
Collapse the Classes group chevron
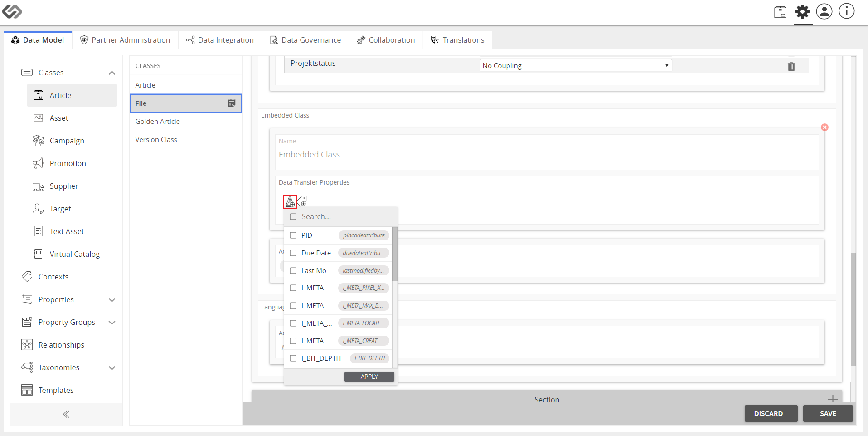[112, 73]
